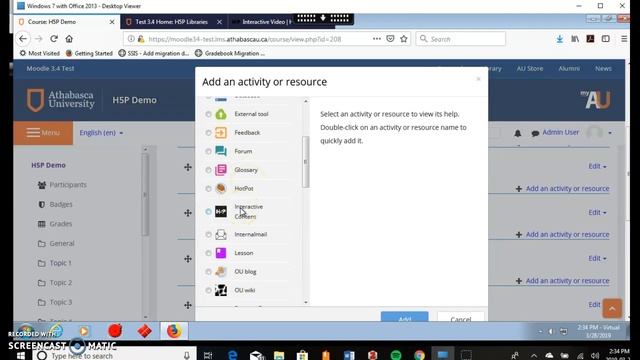Image resolution: width=640 pixels, height=360 pixels.
Task: Select the OU blog radio button
Action: pyautogui.click(x=209, y=272)
